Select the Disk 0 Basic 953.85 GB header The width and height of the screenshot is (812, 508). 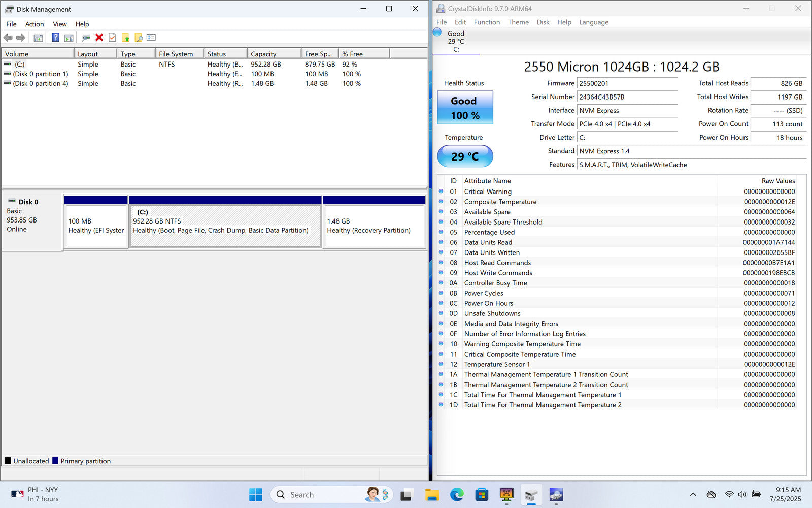32,221
